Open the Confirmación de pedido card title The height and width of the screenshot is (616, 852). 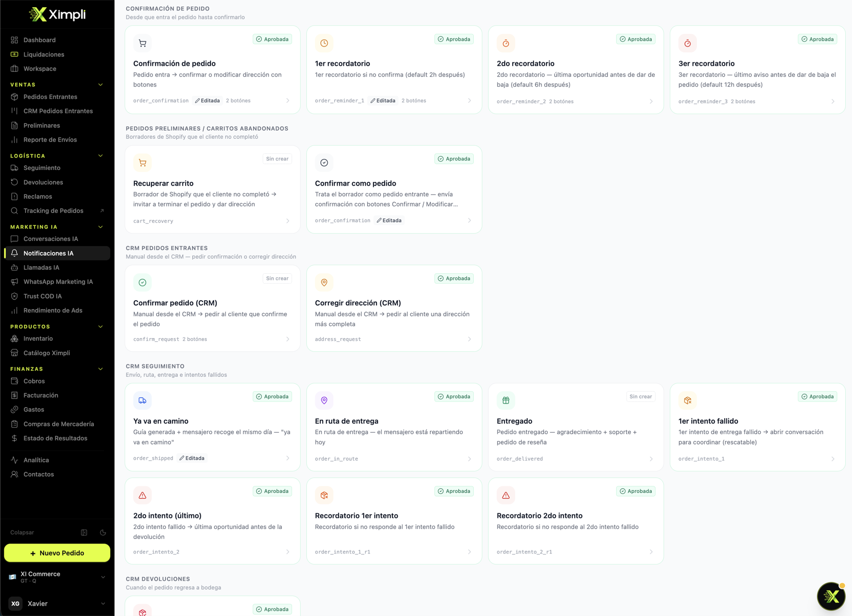click(174, 63)
